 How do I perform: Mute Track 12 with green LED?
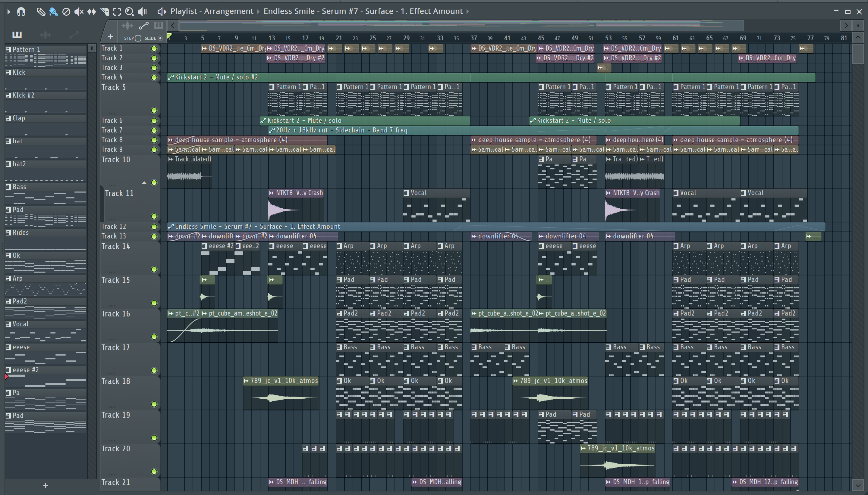[154, 227]
